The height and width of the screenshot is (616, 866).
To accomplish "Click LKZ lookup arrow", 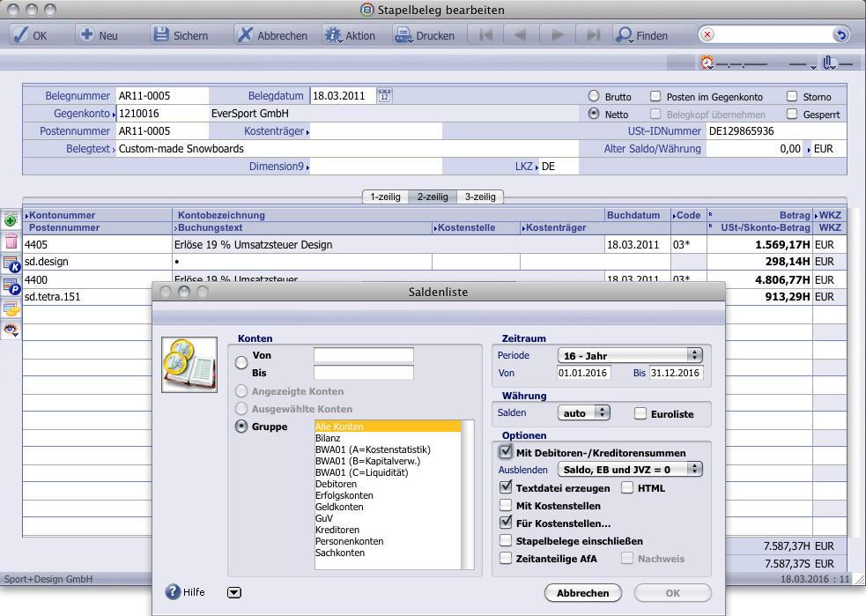I will pyautogui.click(x=537, y=167).
